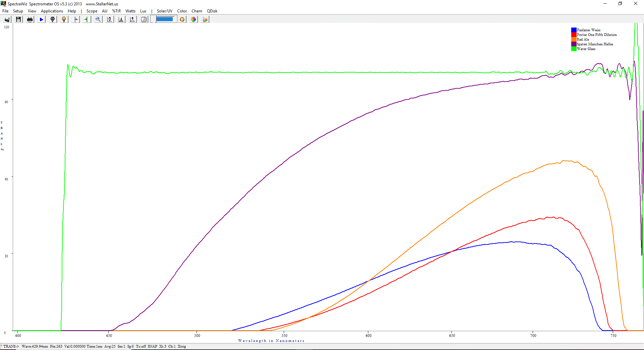Click the color wheel chromaticity icon
Viewport: 644px width, 350px height.
194,19
